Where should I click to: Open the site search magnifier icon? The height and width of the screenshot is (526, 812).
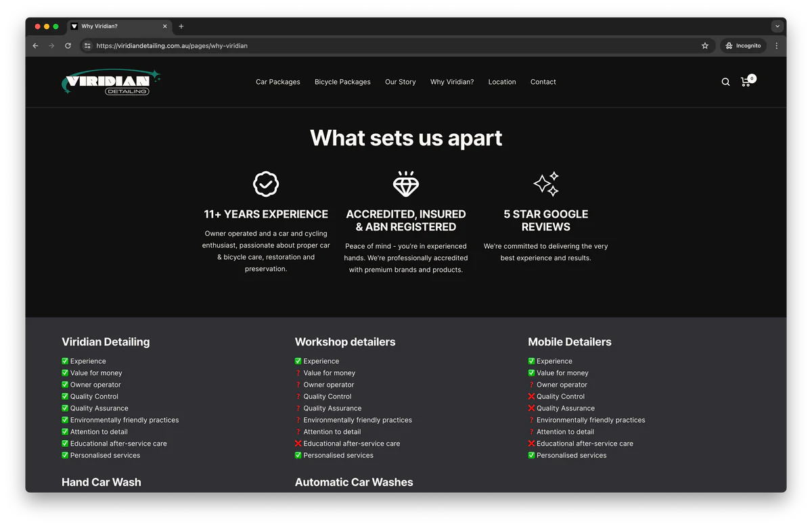tap(725, 82)
